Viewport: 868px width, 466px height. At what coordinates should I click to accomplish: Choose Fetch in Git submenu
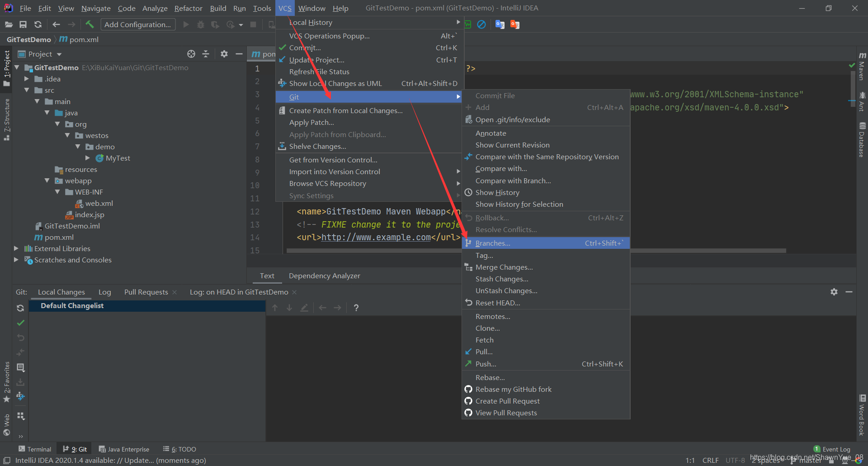pyautogui.click(x=546, y=340)
